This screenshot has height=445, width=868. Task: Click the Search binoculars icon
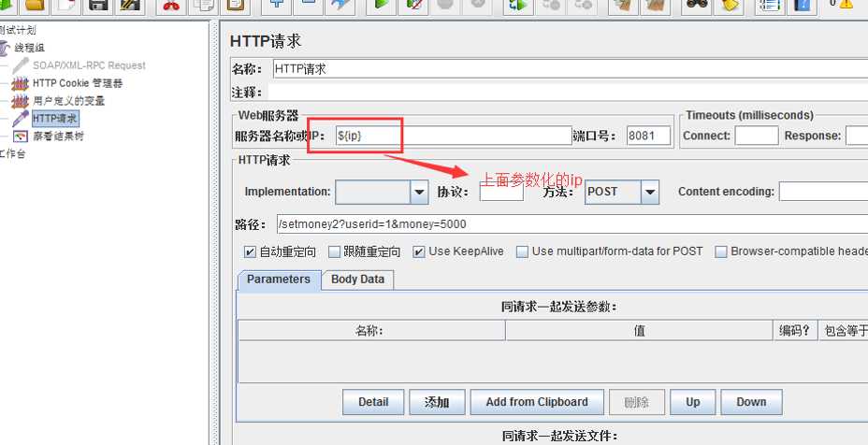[697, 5]
